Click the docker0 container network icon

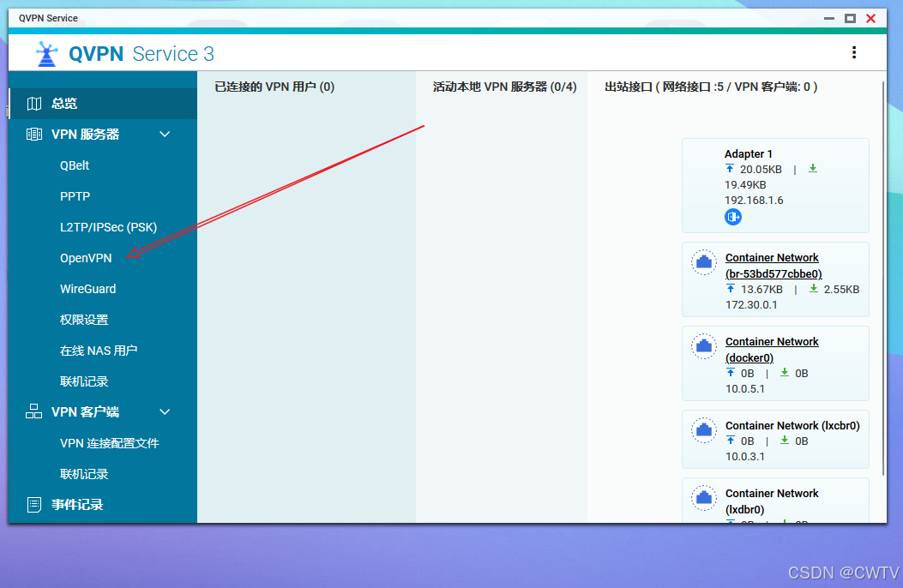(x=704, y=346)
